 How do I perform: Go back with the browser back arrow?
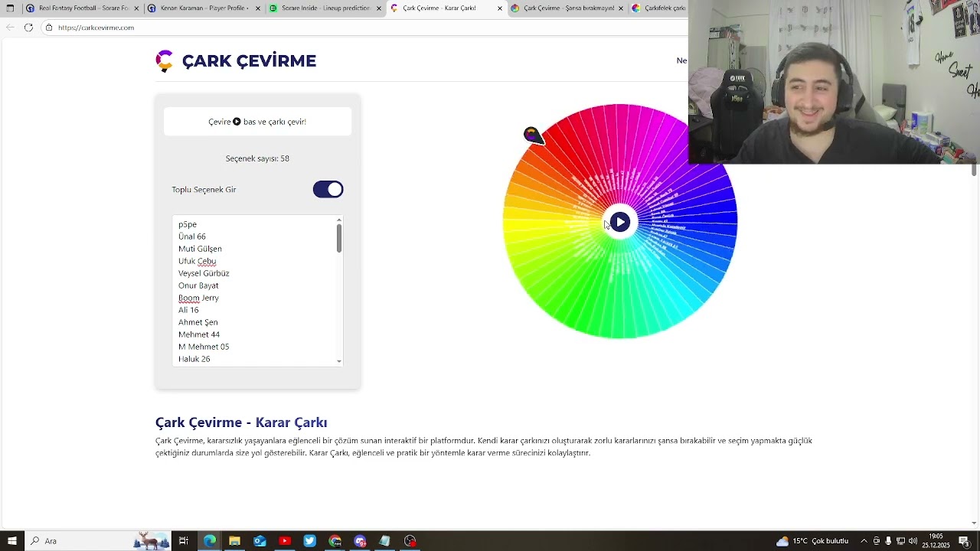10,28
